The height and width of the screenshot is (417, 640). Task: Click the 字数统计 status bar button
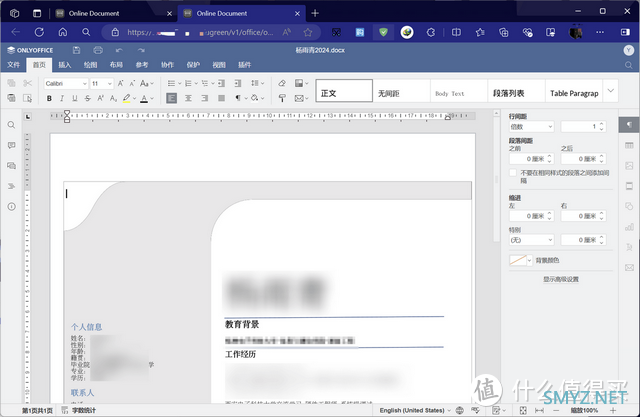point(79,410)
